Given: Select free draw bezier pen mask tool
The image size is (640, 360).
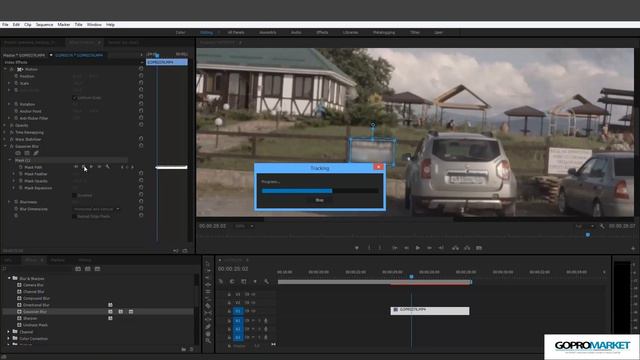Looking at the screenshot, I should [36, 153].
